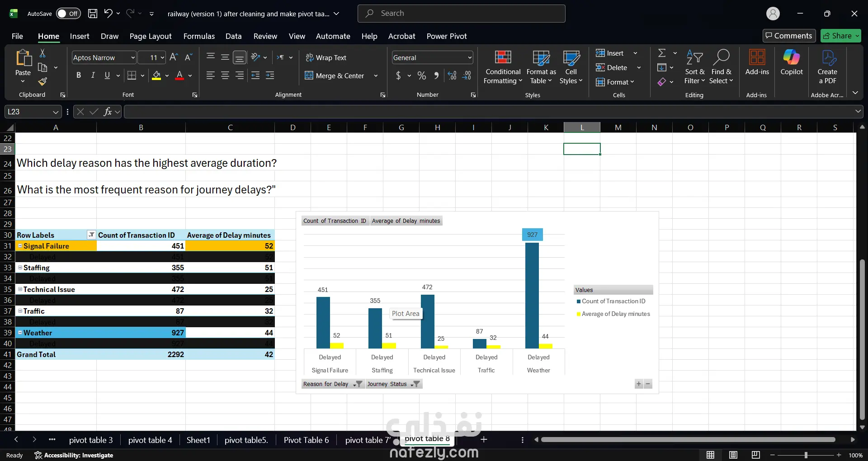The width and height of the screenshot is (868, 461).
Task: Click the Format Painter brush icon
Action: click(x=42, y=81)
